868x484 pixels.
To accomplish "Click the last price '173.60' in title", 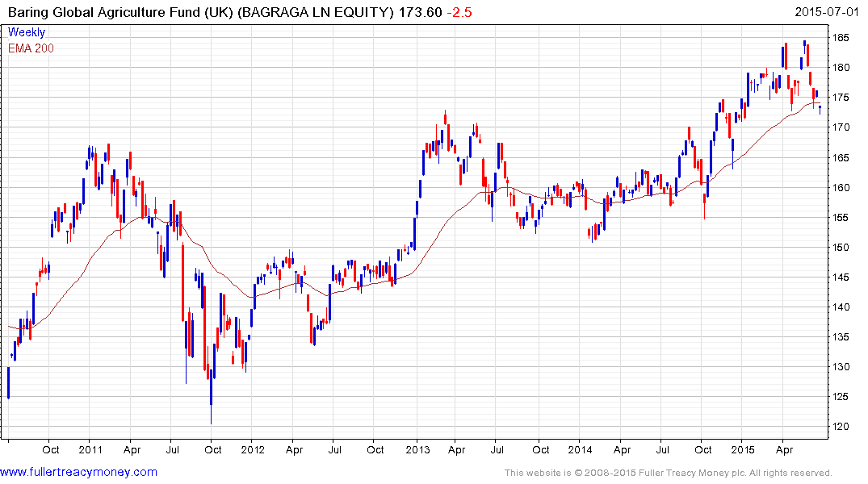I will pyautogui.click(x=420, y=12).
